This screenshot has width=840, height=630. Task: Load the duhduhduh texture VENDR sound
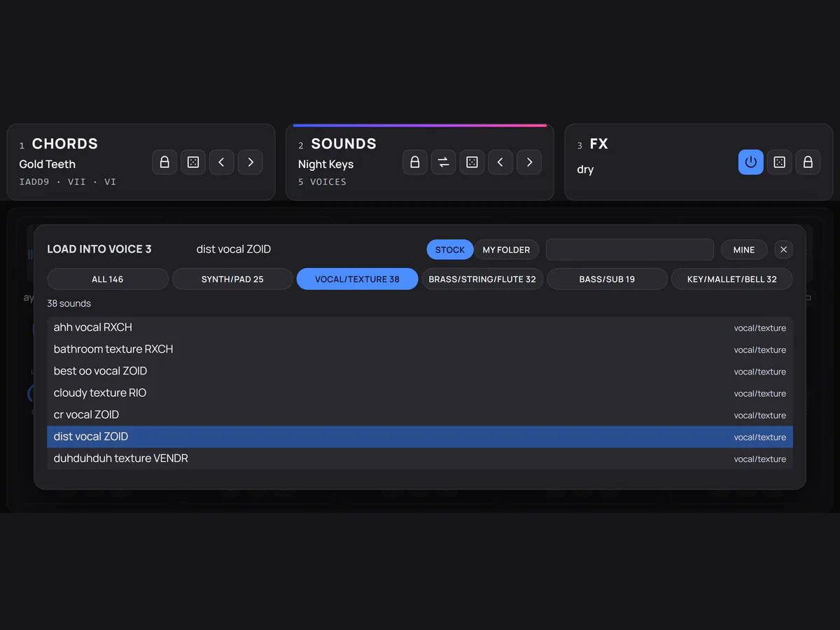pyautogui.click(x=420, y=458)
